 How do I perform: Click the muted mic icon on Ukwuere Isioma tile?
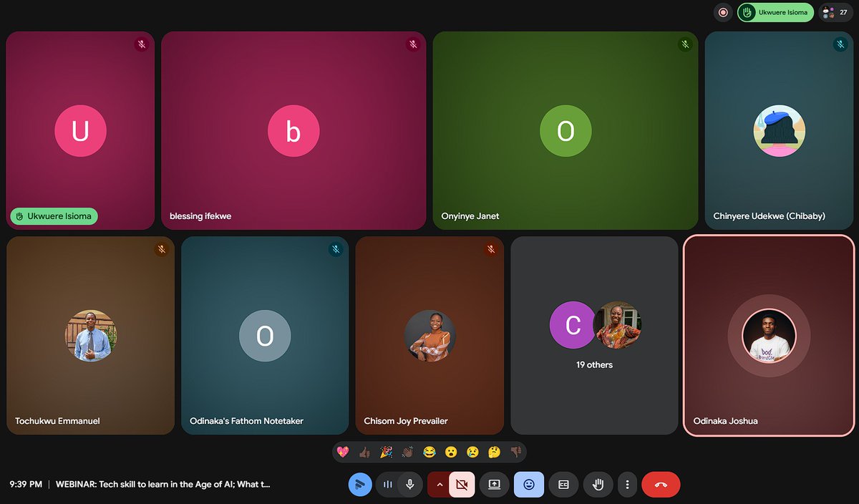pos(142,44)
